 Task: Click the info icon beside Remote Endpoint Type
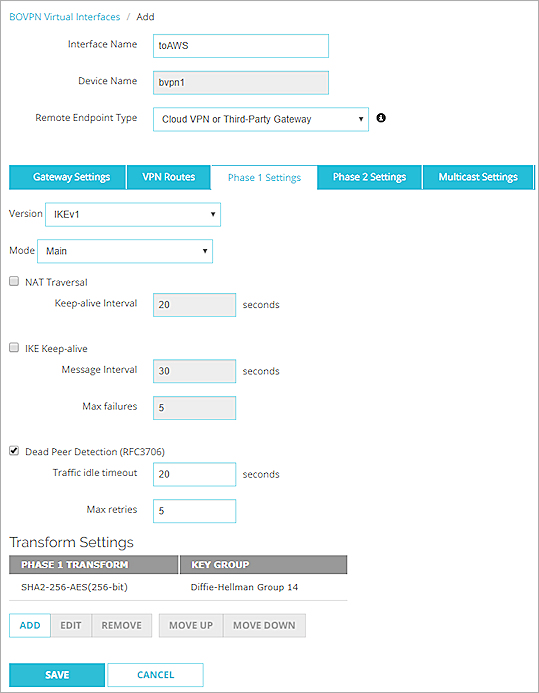tap(381, 118)
